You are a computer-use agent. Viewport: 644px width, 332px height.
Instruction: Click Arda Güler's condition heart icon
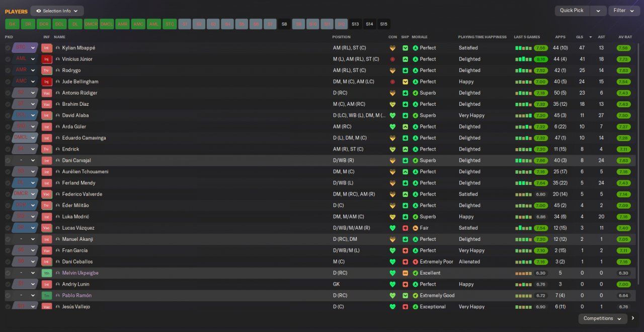pos(392,126)
